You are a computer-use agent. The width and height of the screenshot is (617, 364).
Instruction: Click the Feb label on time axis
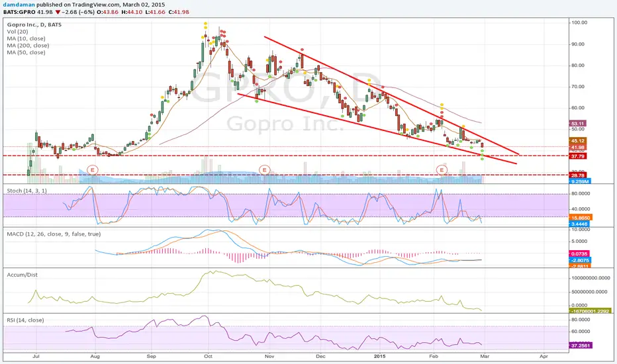[x=434, y=356]
